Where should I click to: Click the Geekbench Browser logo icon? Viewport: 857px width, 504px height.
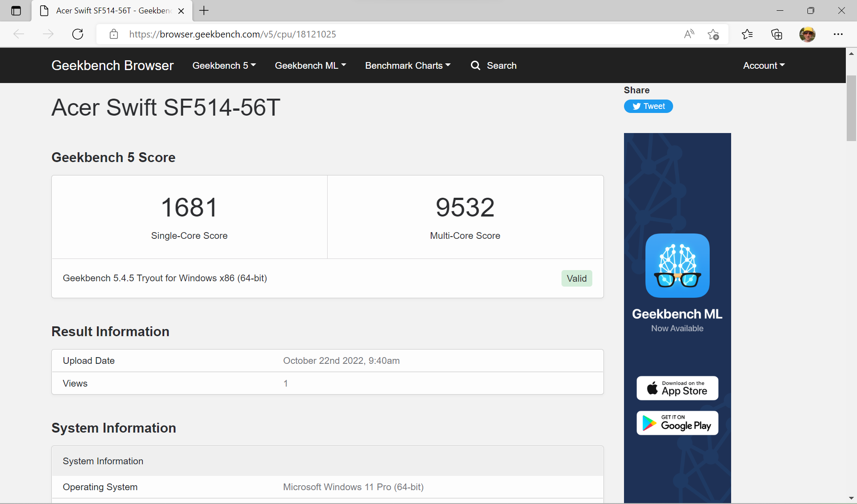pyautogui.click(x=112, y=66)
